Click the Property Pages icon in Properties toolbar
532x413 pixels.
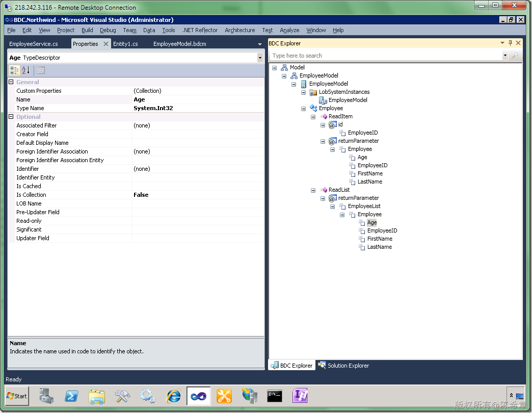point(41,70)
